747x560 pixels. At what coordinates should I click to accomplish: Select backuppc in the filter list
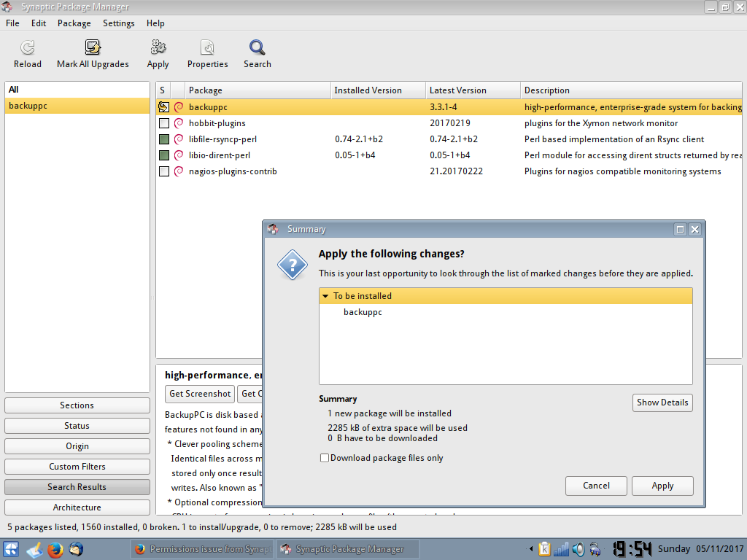(77, 106)
